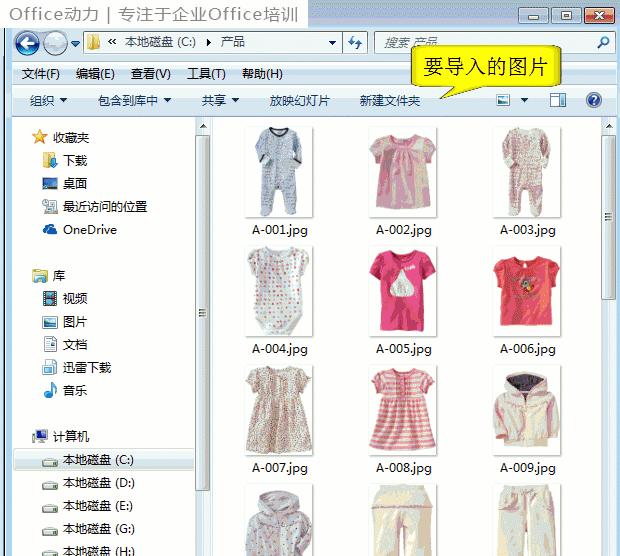Click 新建文件夹 button

pos(389,100)
